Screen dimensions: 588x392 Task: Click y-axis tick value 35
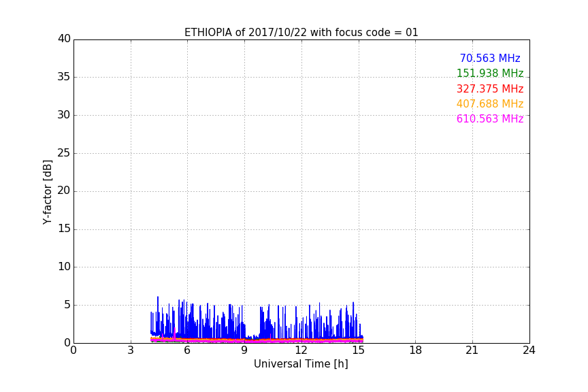point(64,77)
